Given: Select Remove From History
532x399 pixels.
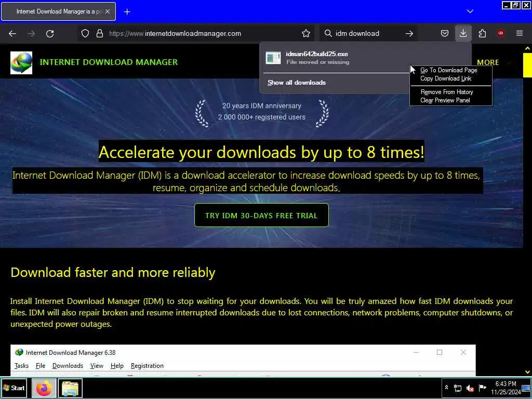Looking at the screenshot, I should click(447, 92).
